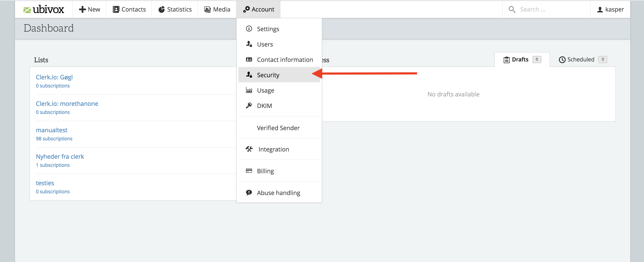Click the Billing card icon
The image size is (644, 262).
click(249, 171)
